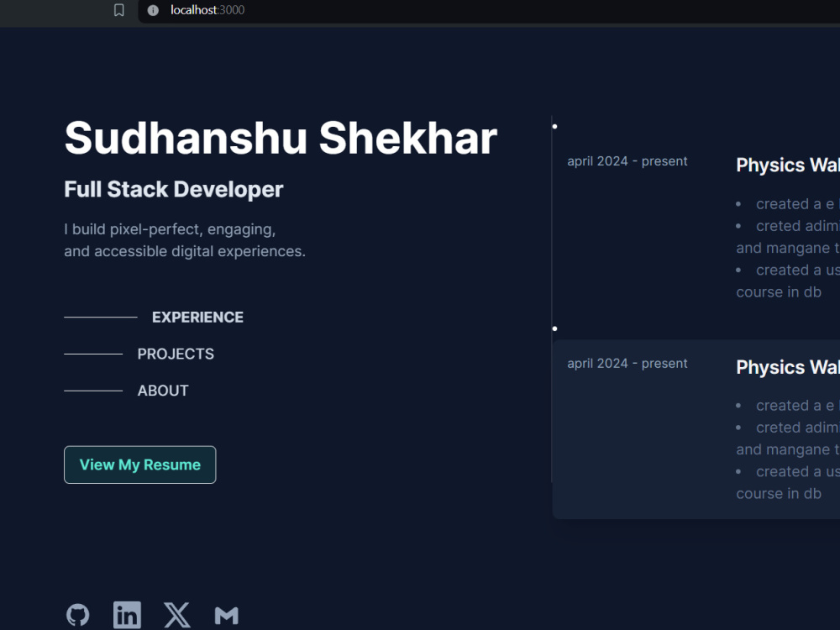Click the Full Stack Developer subtitle
Viewport: 840px width, 630px height.
tap(173, 189)
